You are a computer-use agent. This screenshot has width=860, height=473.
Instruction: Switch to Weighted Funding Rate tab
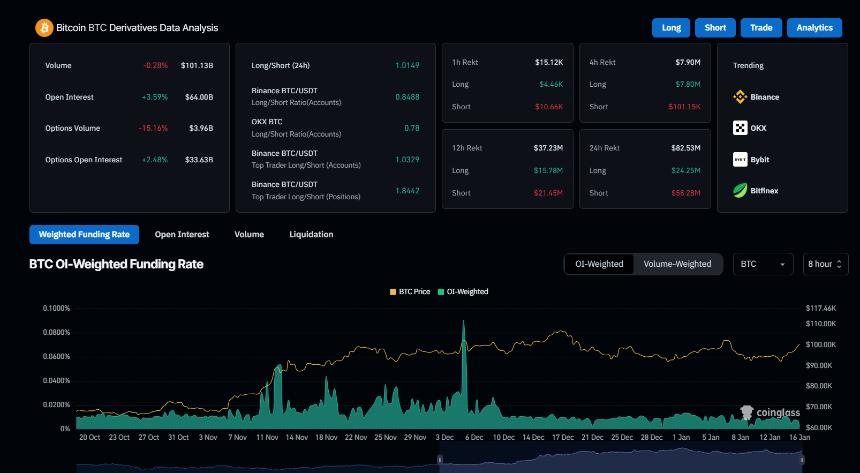pyautogui.click(x=84, y=234)
